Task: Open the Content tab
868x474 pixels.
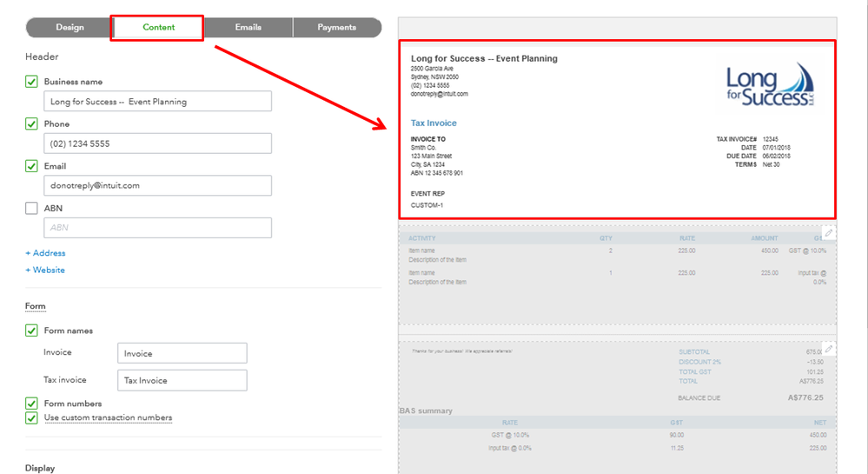Action: click(158, 27)
